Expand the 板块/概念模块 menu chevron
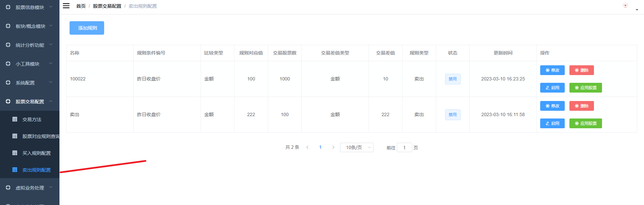Viewport: 644px width, 205px height. [x=51, y=25]
